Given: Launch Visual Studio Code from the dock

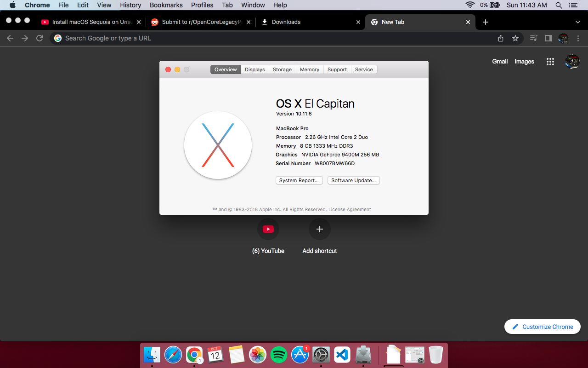Looking at the screenshot, I should (342, 355).
